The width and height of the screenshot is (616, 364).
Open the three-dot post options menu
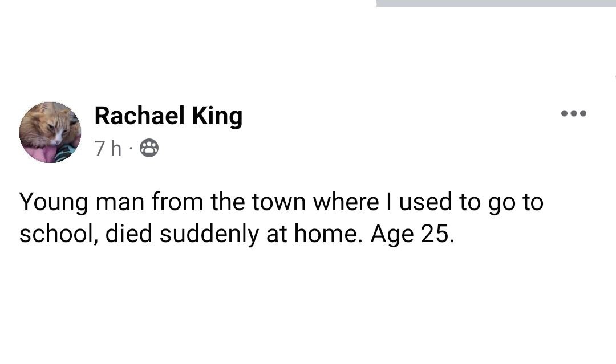pyautogui.click(x=573, y=114)
